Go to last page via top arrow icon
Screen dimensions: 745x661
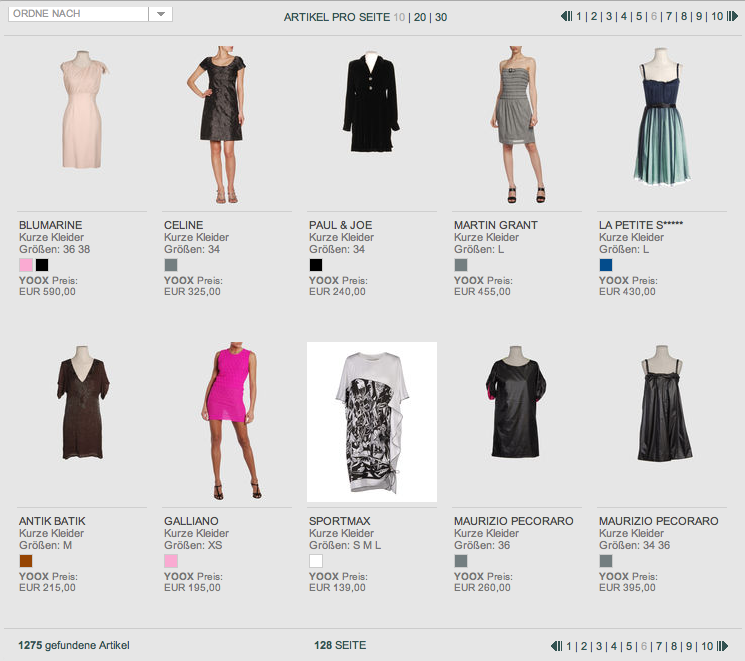pos(733,16)
